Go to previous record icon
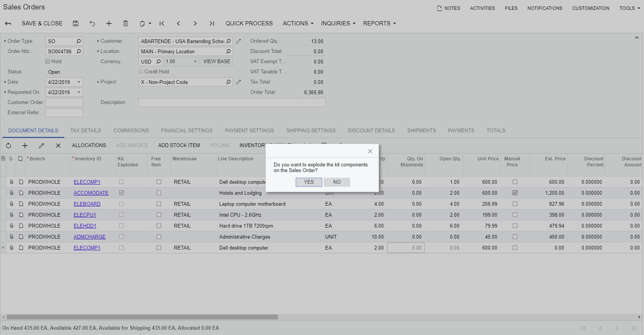The image size is (644, 335). [178, 23]
